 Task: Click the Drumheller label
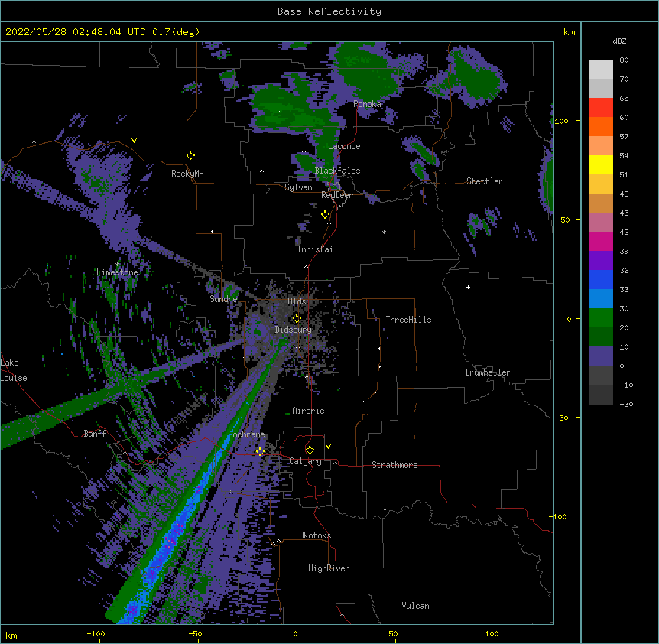click(488, 372)
